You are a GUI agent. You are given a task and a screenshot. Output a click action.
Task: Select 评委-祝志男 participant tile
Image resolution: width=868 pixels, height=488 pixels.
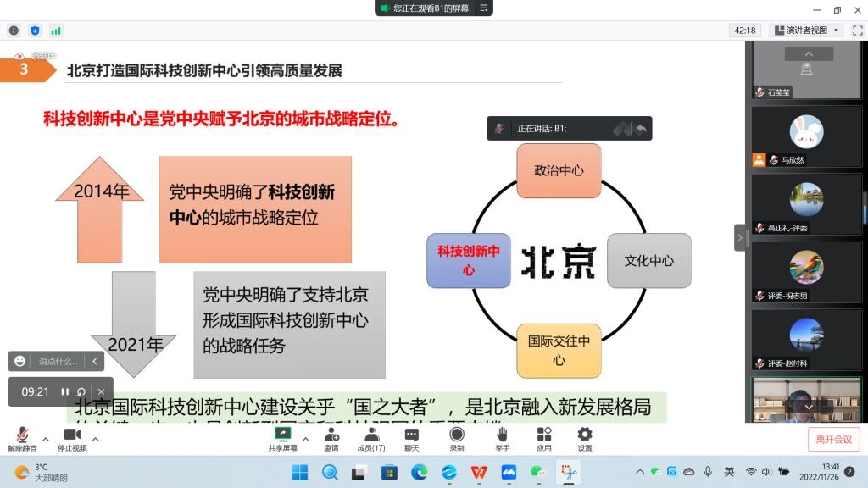point(806,272)
